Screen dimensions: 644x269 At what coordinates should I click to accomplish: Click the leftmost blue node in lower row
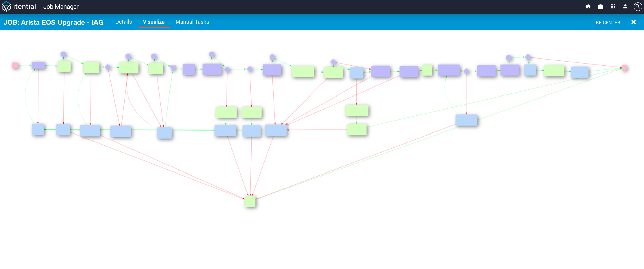pyautogui.click(x=38, y=129)
